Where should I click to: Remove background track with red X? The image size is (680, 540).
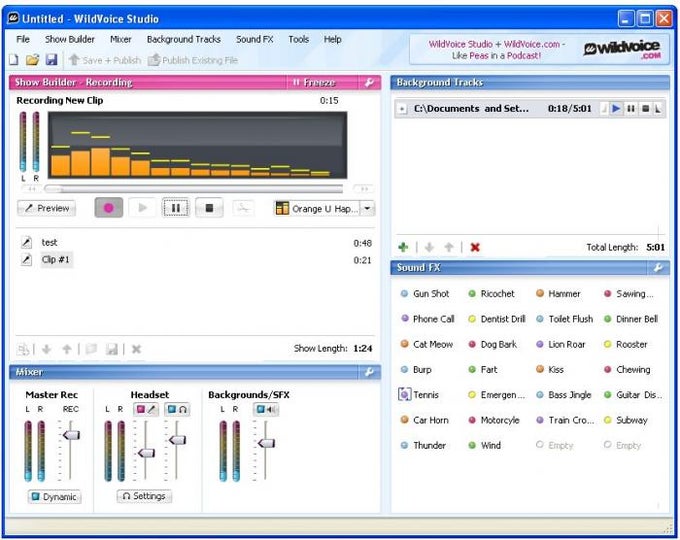(x=475, y=247)
